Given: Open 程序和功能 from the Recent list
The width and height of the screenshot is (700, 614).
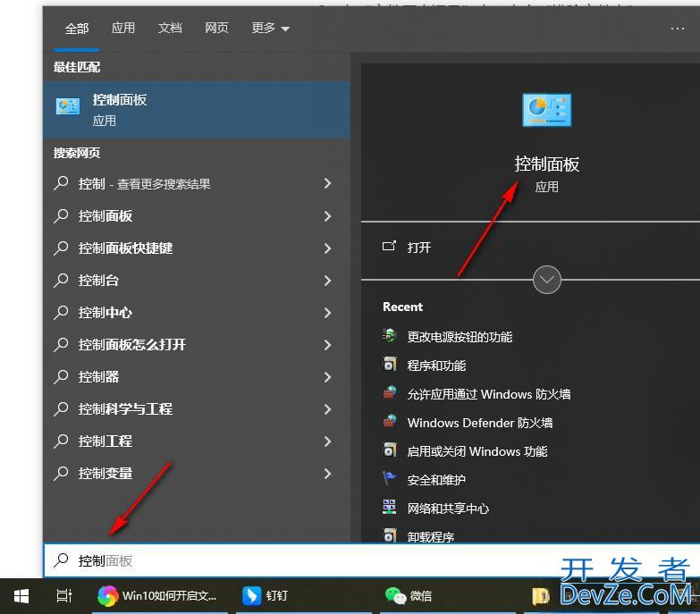Looking at the screenshot, I should pyautogui.click(x=436, y=366).
